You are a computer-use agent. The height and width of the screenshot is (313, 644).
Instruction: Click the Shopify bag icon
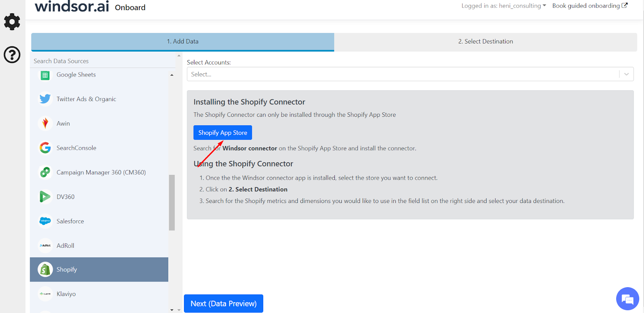point(45,269)
